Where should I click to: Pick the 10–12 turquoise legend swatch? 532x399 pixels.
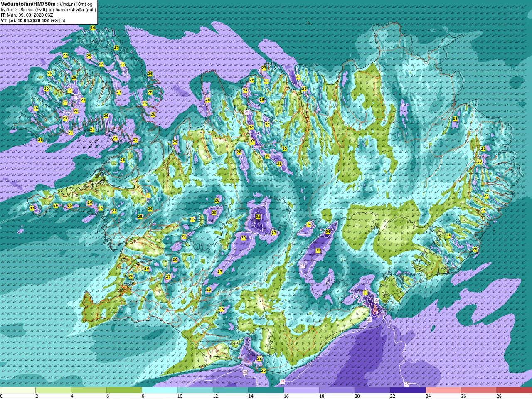pos(195,390)
